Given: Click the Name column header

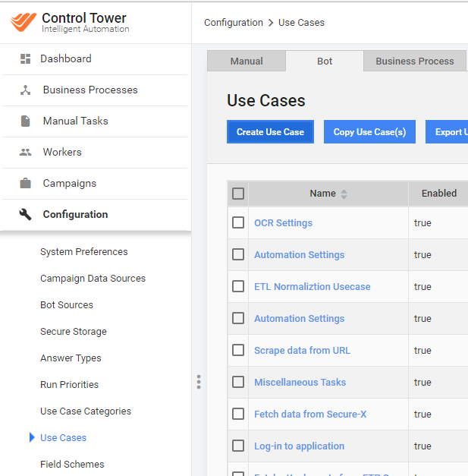Looking at the screenshot, I should [x=328, y=194].
